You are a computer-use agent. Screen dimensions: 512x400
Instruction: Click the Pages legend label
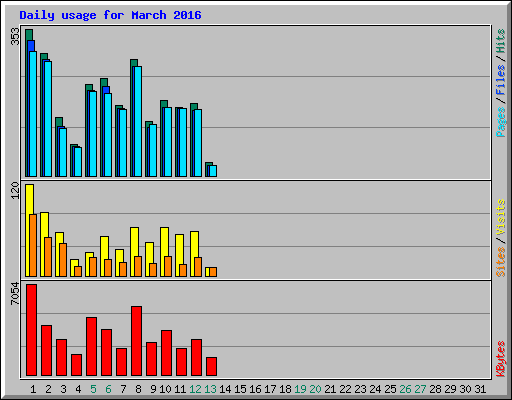[x=501, y=122]
